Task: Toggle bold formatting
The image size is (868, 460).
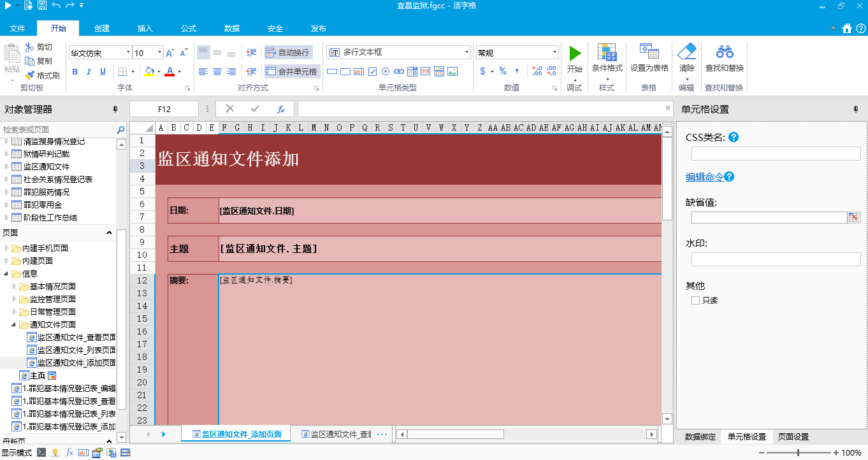Action: click(x=75, y=71)
